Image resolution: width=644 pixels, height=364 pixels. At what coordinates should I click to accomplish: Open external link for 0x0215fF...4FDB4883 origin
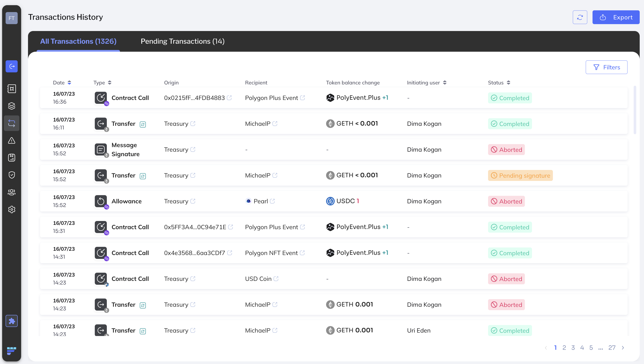[229, 98]
